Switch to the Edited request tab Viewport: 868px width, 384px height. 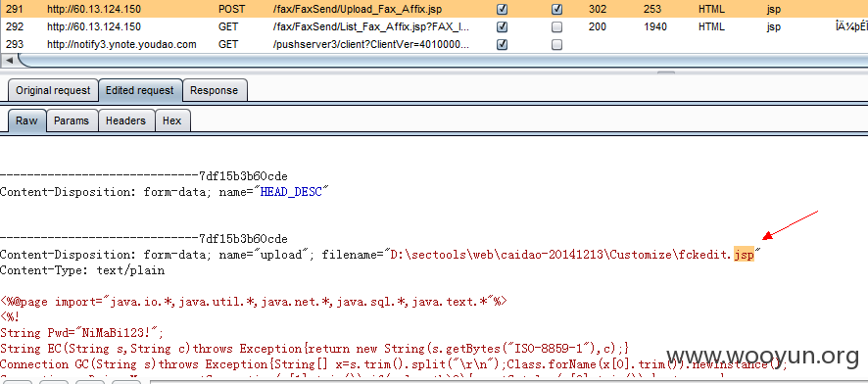click(139, 90)
